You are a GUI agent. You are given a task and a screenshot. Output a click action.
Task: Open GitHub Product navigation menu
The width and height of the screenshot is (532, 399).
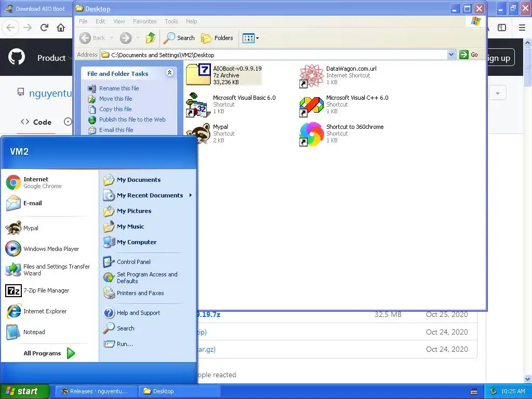point(54,58)
